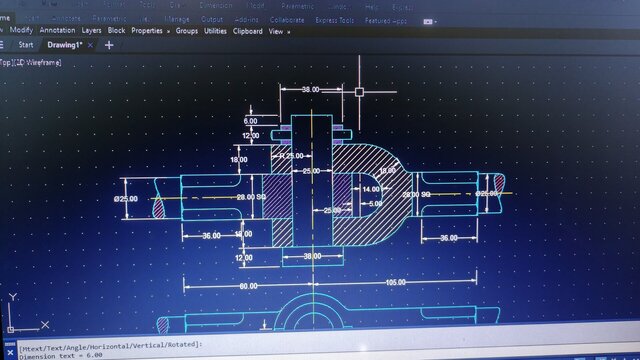Select the left 36.00 dimension text

pyautogui.click(x=211, y=236)
